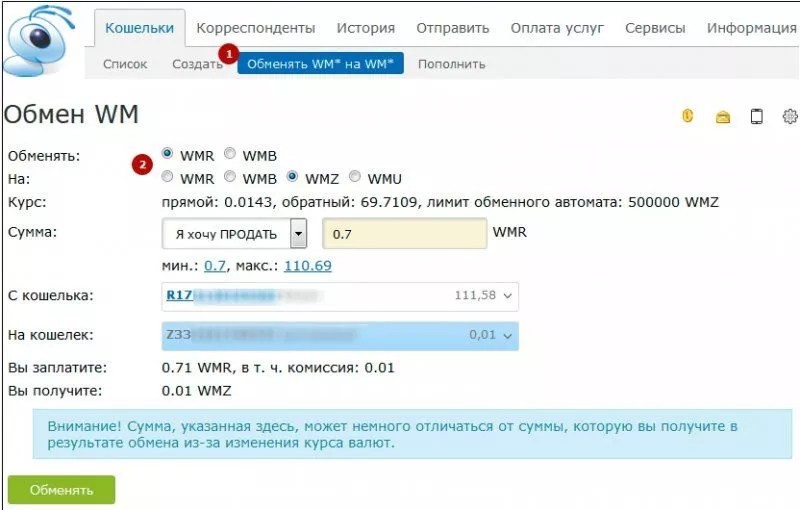
Task: Open the Информация tab
Action: pyautogui.click(x=752, y=28)
